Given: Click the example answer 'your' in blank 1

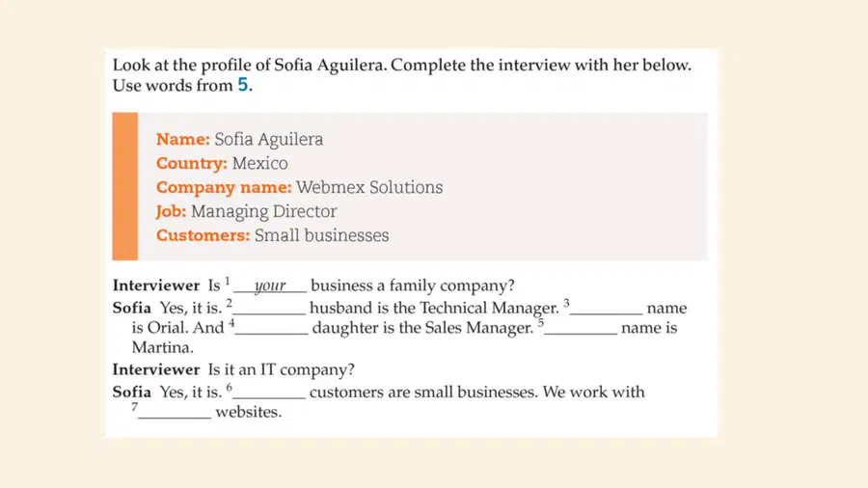Looking at the screenshot, I should pyautogui.click(x=270, y=285).
